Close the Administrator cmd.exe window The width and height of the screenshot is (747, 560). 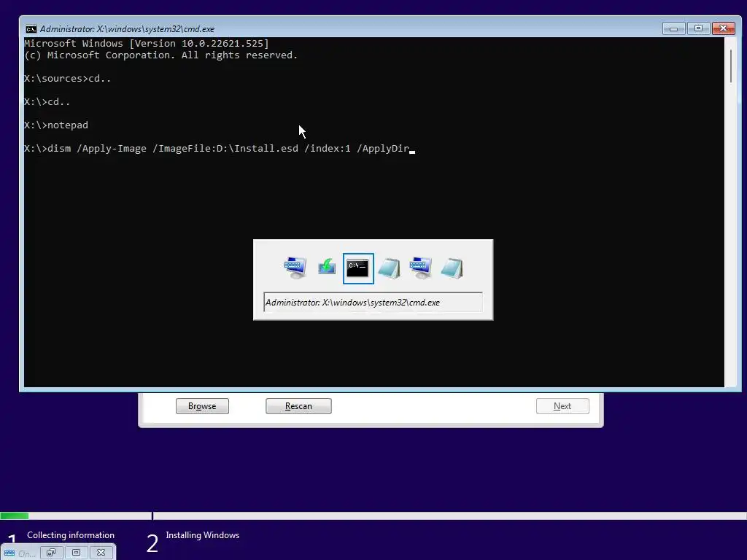(x=723, y=28)
